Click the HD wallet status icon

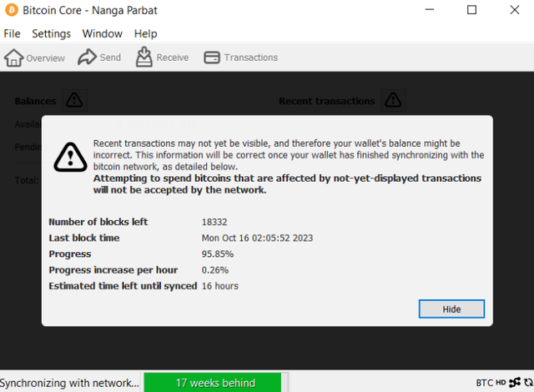(x=501, y=383)
